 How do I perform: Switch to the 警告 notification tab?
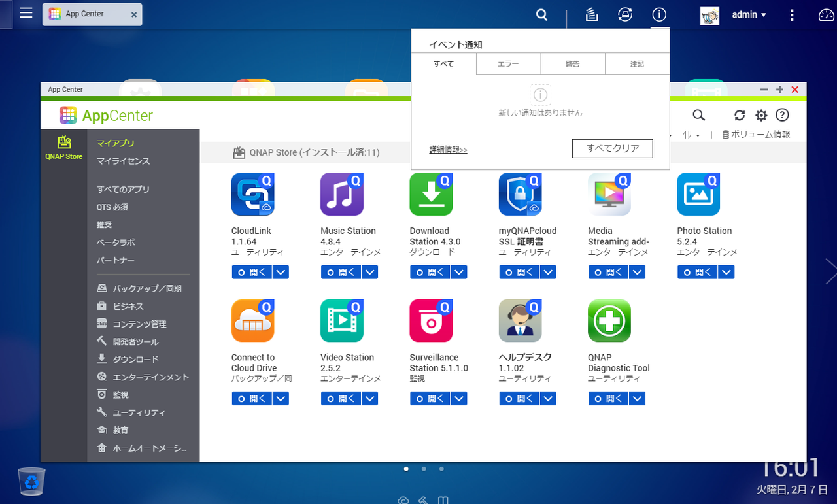573,64
